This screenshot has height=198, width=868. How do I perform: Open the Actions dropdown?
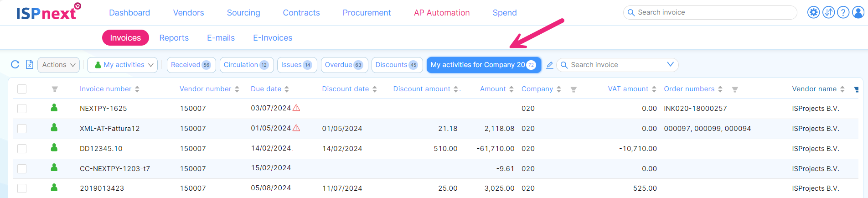[x=59, y=65]
